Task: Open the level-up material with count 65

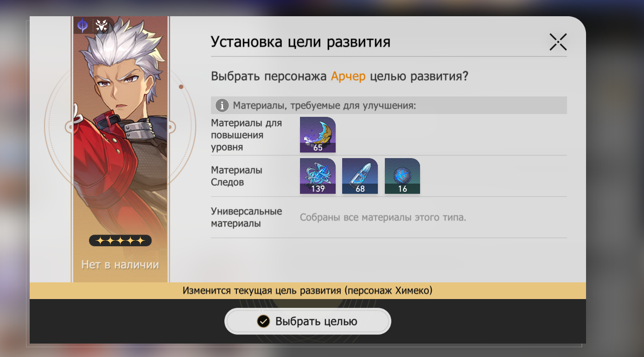Action: (318, 135)
